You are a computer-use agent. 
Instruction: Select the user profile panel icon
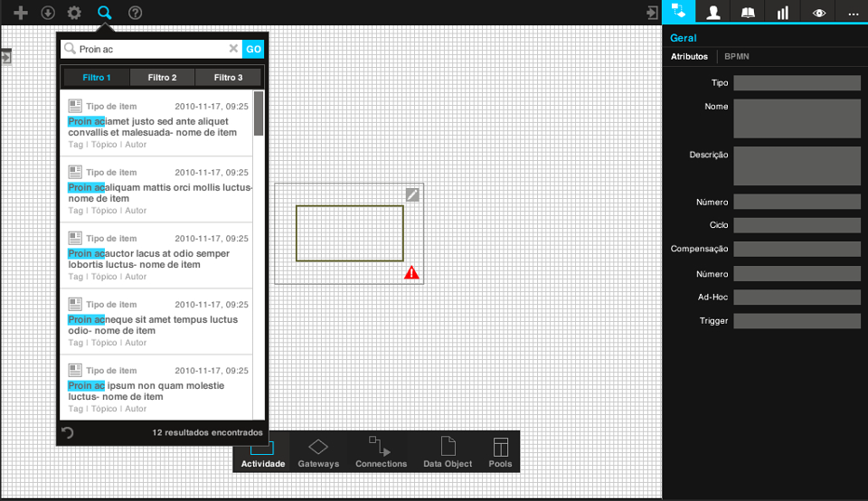pos(713,12)
